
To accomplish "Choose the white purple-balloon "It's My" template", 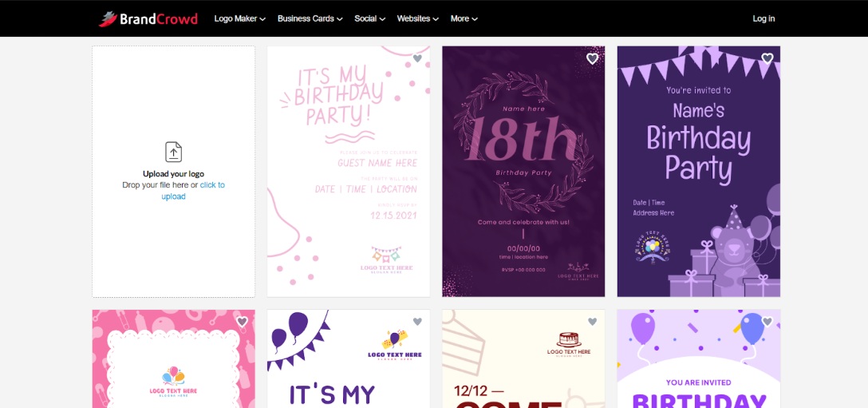I will (348, 367).
